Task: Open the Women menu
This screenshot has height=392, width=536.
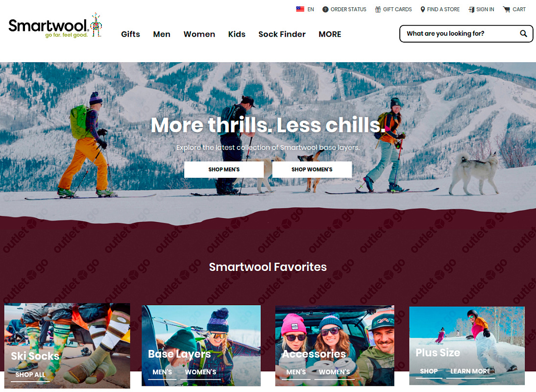Action: coord(199,34)
